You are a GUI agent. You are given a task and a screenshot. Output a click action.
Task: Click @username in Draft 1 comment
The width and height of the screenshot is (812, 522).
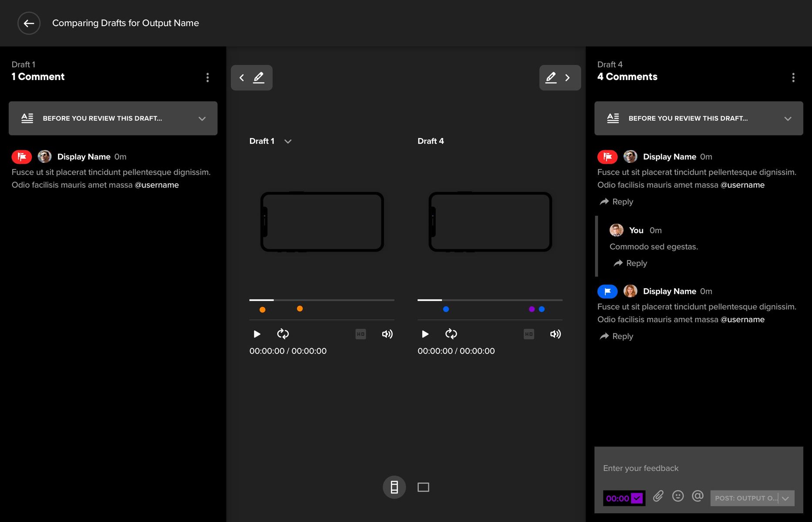pos(157,185)
